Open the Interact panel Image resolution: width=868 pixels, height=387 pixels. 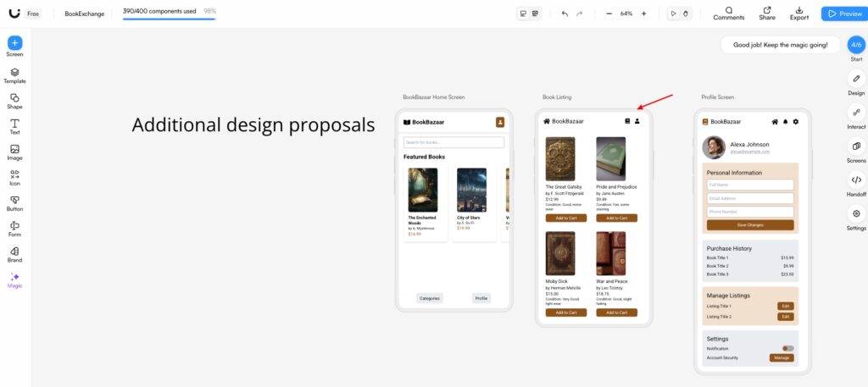pos(856,117)
